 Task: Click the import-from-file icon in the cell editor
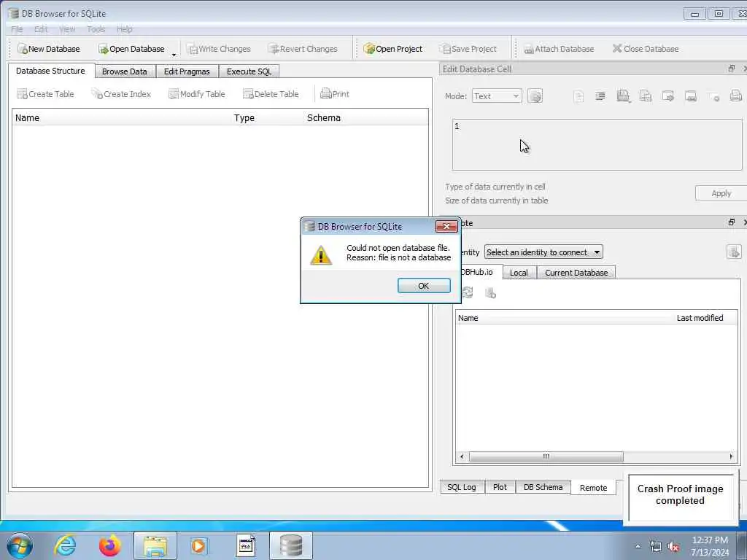[691, 96]
